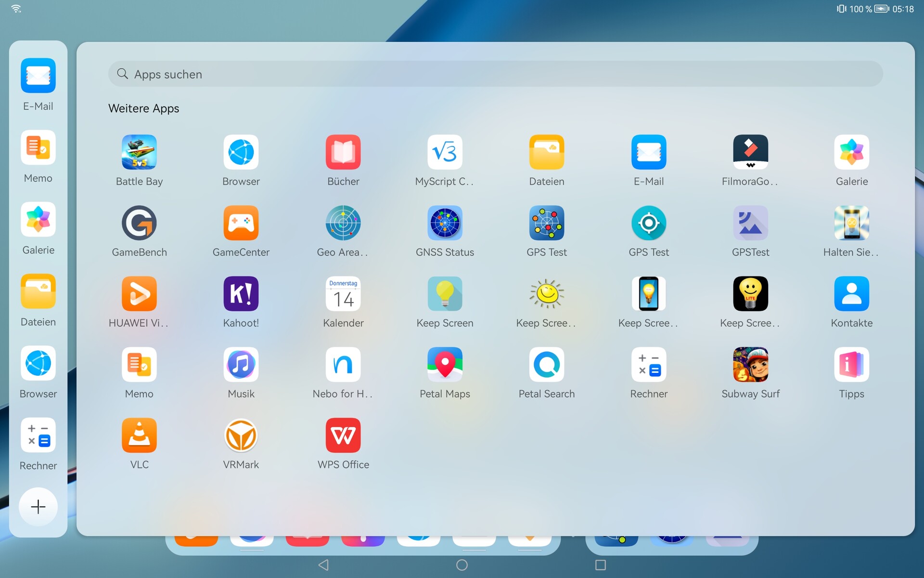The image size is (924, 578).
Task: Launch the VLC media player app
Action: (139, 435)
